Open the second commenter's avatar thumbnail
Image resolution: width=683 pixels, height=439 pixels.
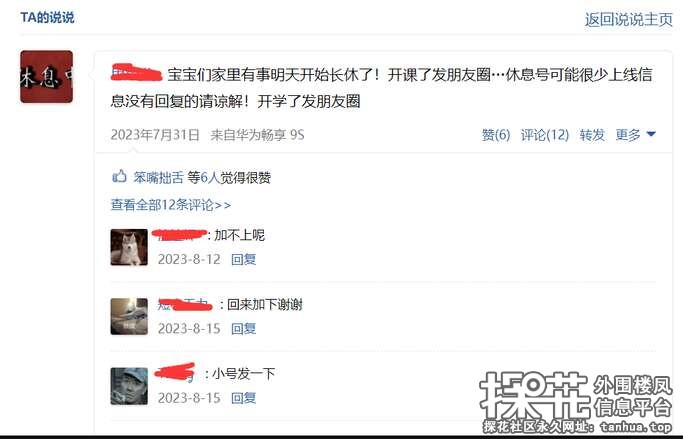(x=129, y=316)
